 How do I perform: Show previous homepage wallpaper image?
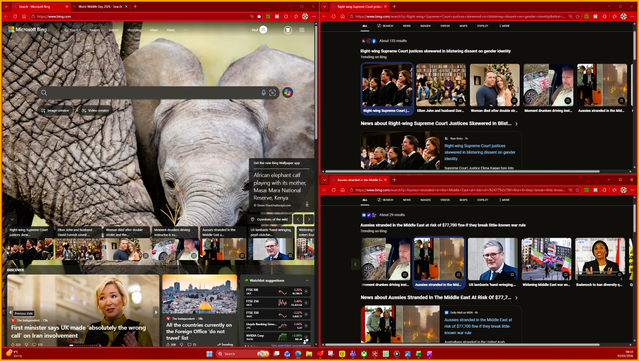coord(298,219)
